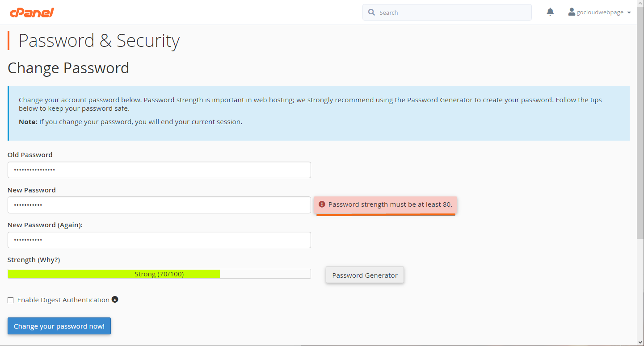Expand the gocloudwebpage account dropdown

click(x=599, y=12)
